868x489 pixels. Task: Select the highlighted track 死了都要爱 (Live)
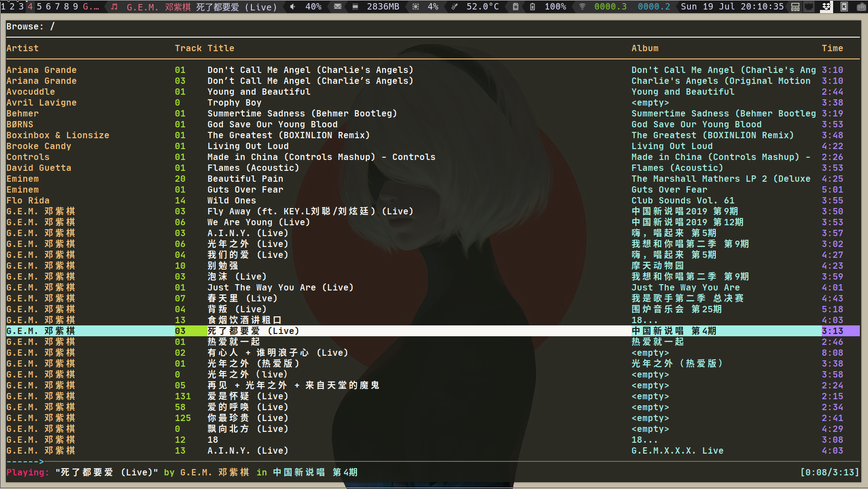[253, 331]
